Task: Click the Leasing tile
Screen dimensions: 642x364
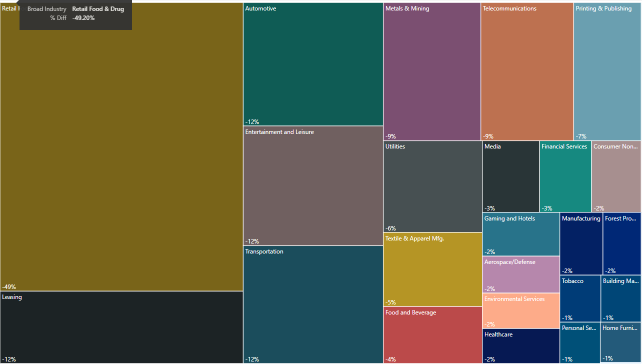Action: [x=121, y=327]
